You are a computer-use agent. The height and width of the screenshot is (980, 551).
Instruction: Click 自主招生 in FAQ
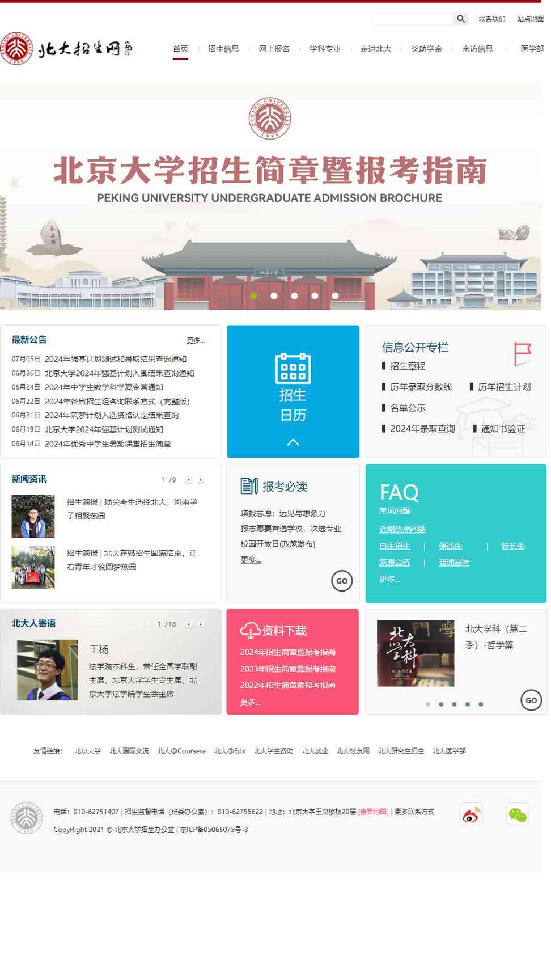click(395, 546)
